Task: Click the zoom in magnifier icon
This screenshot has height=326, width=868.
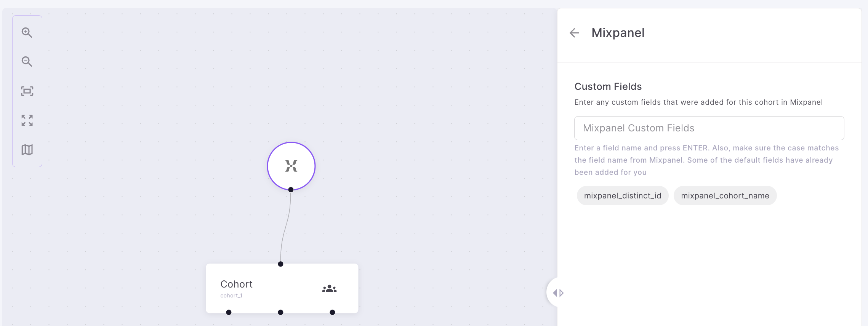Action: 27,32
